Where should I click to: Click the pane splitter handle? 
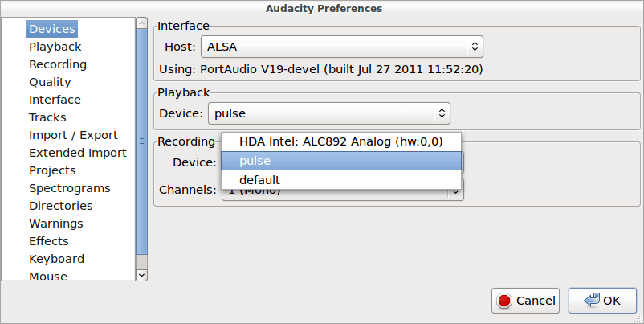(142, 138)
